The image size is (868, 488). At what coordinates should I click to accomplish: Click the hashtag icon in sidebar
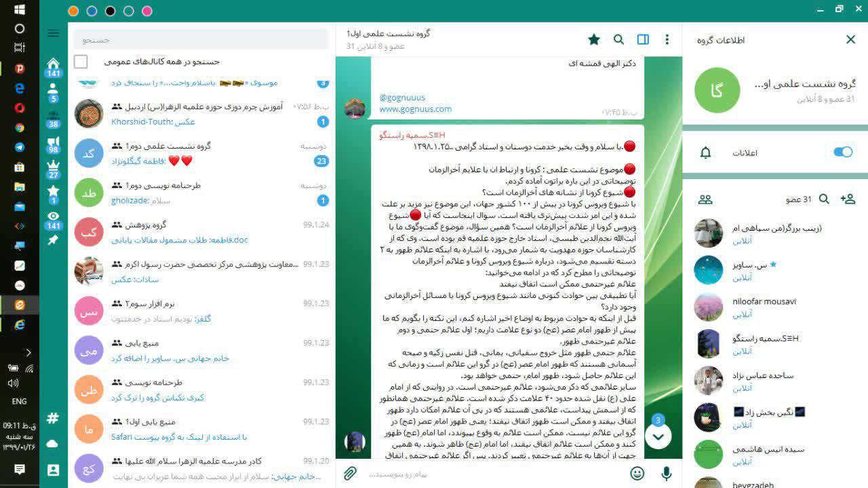tap(53, 418)
